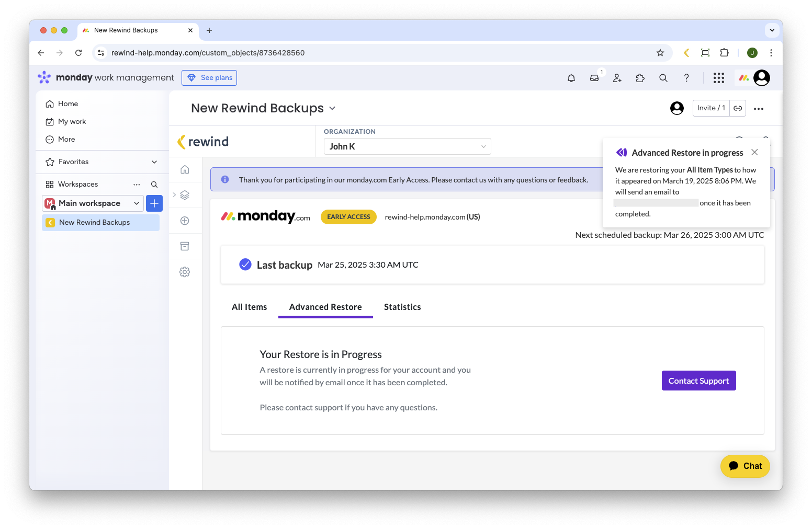The height and width of the screenshot is (529, 812).
Task: Click the Rewind plus-circle icon
Action: point(185,221)
